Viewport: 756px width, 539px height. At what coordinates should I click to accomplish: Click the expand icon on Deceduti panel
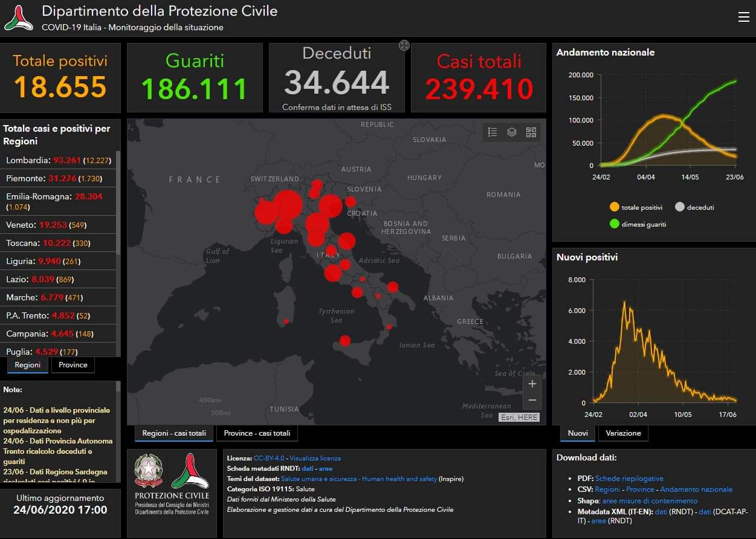click(404, 45)
